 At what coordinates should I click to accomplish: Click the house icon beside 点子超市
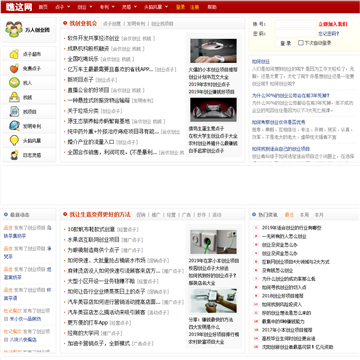coord(14,54)
